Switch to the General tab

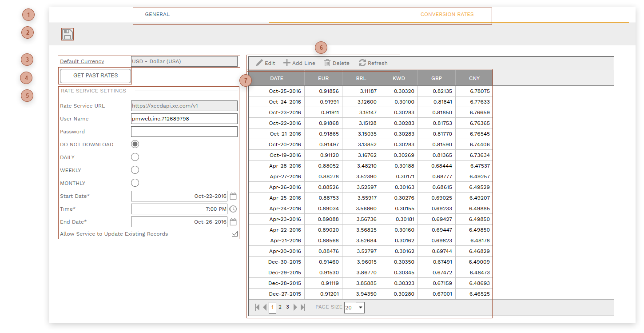157,14
